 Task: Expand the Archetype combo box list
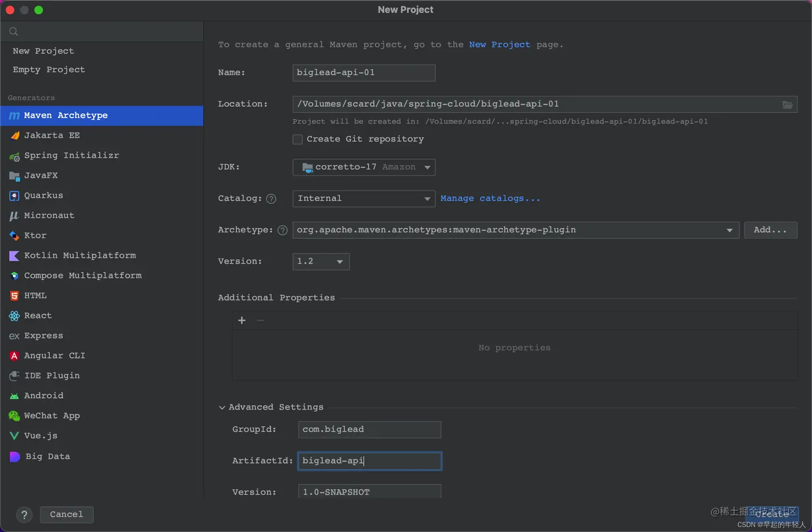tap(729, 230)
